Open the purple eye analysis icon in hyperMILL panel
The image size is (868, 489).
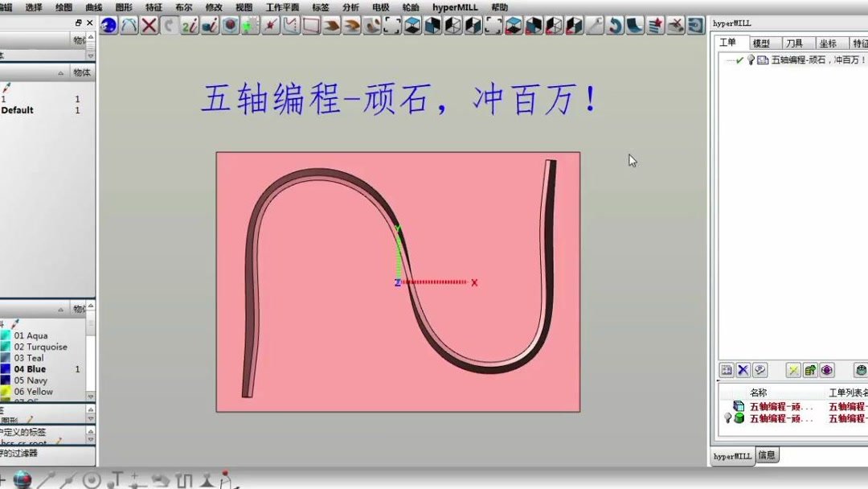(827, 370)
